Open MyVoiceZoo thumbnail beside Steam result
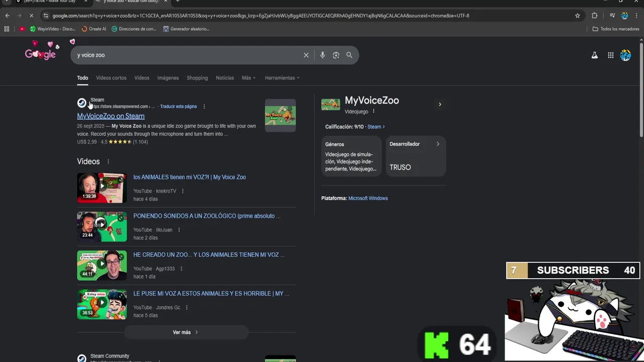Screen dimensions: 644x362 (x=280, y=115)
